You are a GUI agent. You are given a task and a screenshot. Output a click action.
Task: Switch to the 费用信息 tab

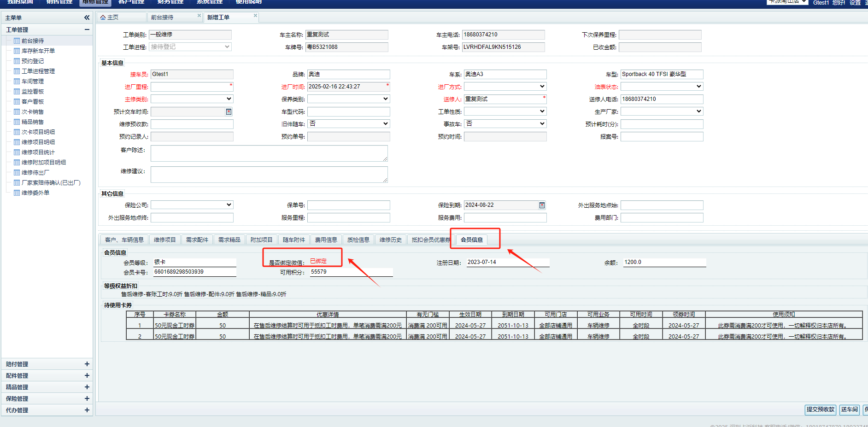[x=326, y=240]
